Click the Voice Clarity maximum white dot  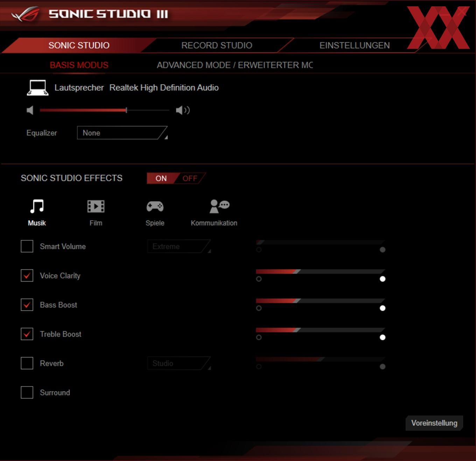point(383,279)
